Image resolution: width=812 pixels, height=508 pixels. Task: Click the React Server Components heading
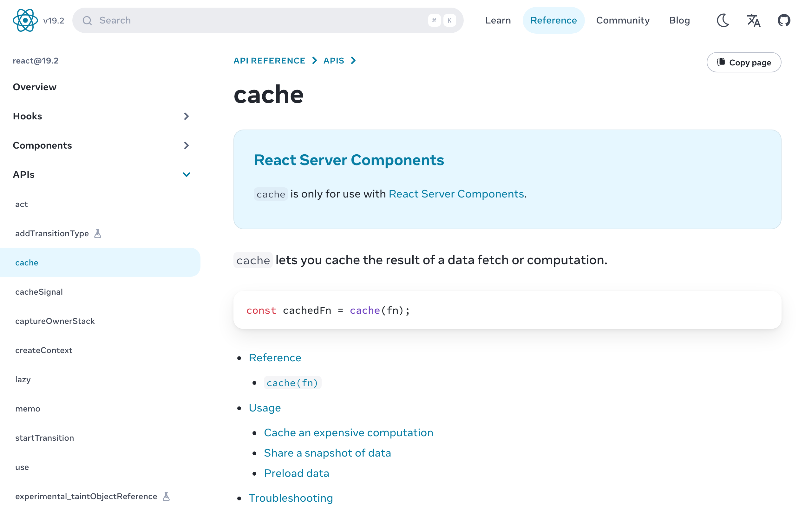click(x=349, y=160)
